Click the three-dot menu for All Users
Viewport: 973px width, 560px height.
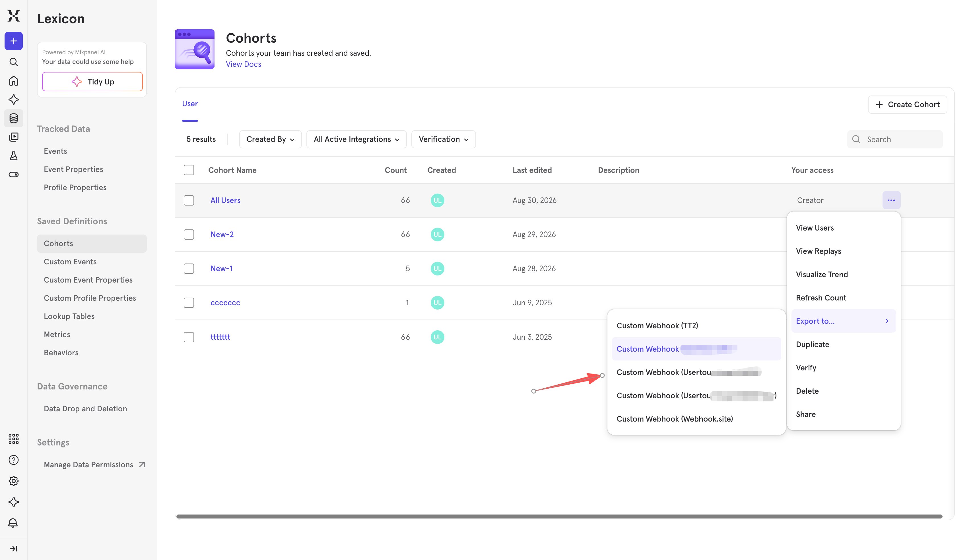(x=891, y=200)
